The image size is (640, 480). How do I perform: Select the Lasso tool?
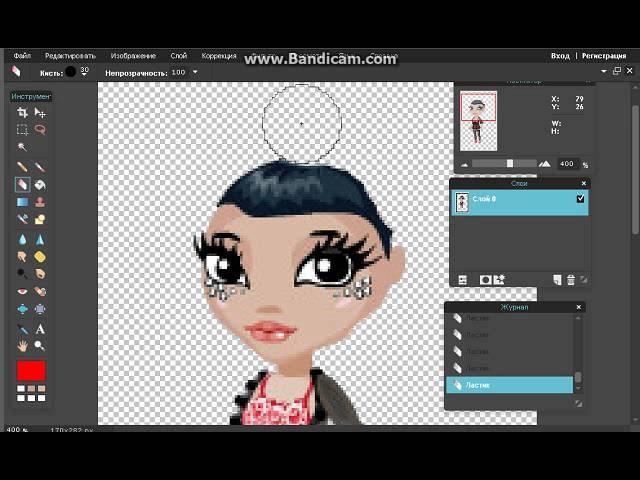40,129
